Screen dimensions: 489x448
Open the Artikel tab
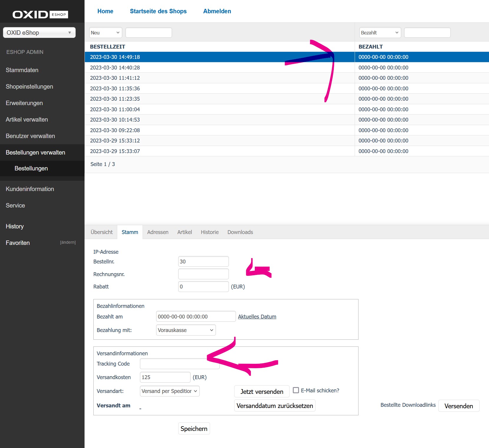tap(184, 232)
